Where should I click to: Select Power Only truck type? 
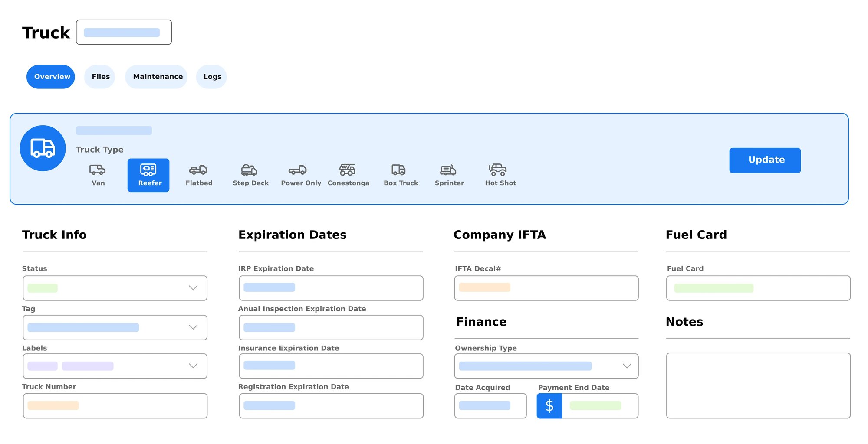pos(300,175)
